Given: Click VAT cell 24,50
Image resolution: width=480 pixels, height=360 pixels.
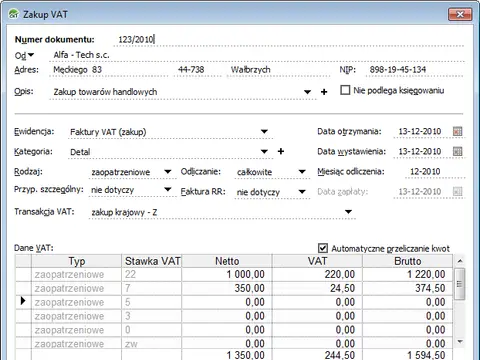Looking at the screenshot, I should click(317, 288).
